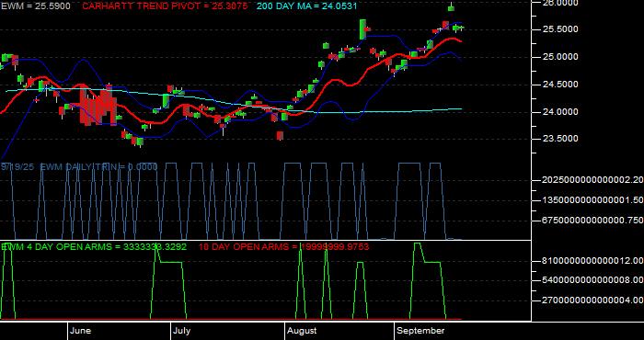Image resolution: width=644 pixels, height=340 pixels.
Task: Click the June label on time axis
Action: pos(81,331)
